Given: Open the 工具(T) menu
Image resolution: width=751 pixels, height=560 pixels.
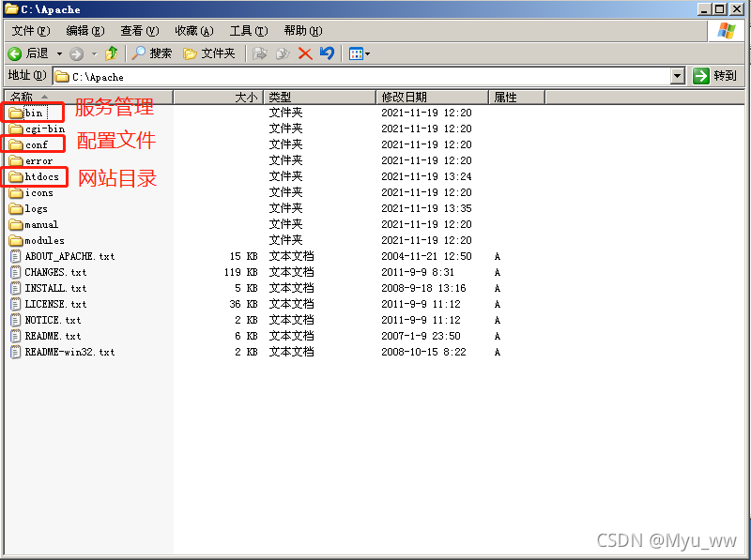Looking at the screenshot, I should pyautogui.click(x=249, y=31).
